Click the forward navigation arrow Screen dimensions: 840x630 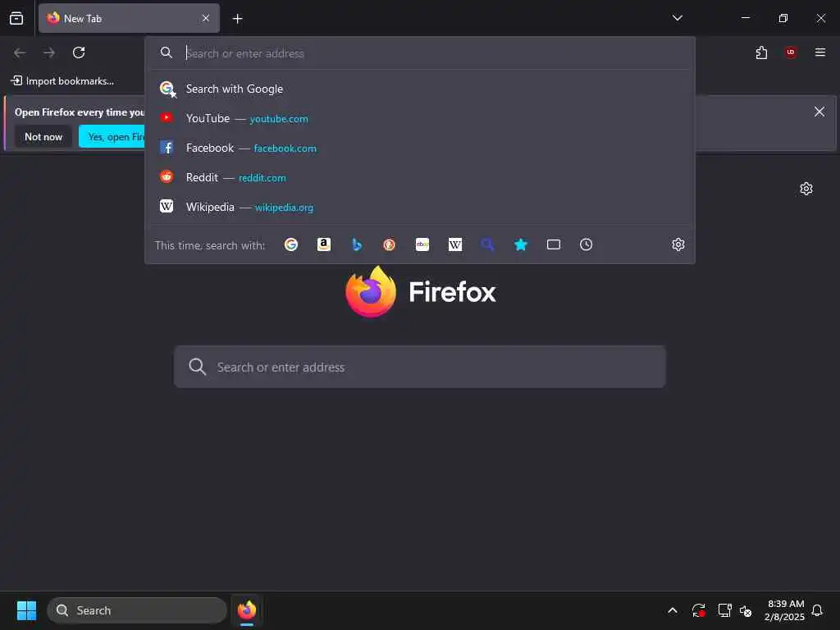coord(49,52)
